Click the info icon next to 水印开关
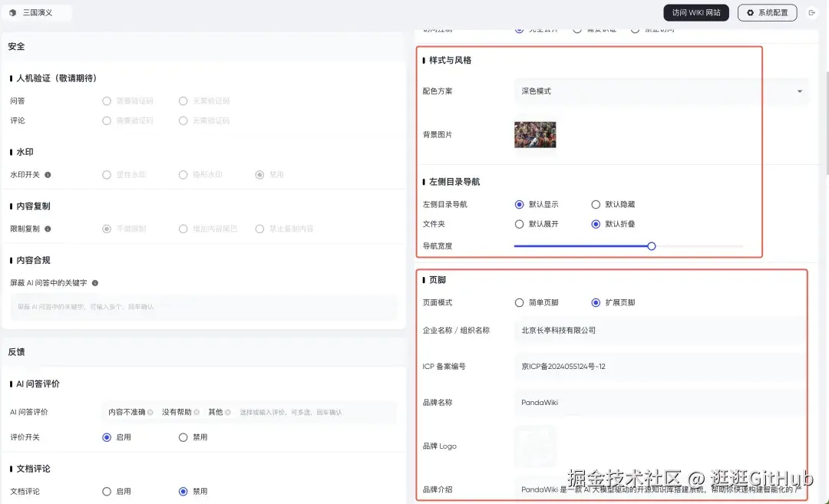The height and width of the screenshot is (504, 829). click(x=46, y=174)
